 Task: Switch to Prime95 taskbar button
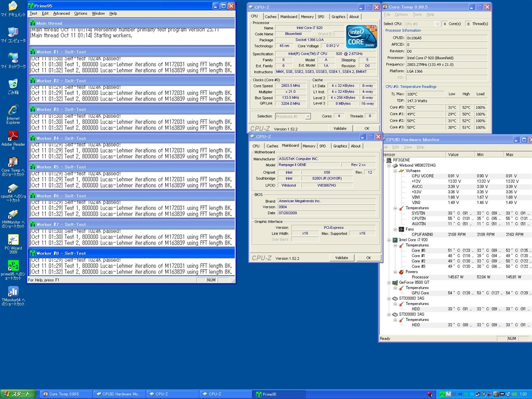[x=279, y=394]
